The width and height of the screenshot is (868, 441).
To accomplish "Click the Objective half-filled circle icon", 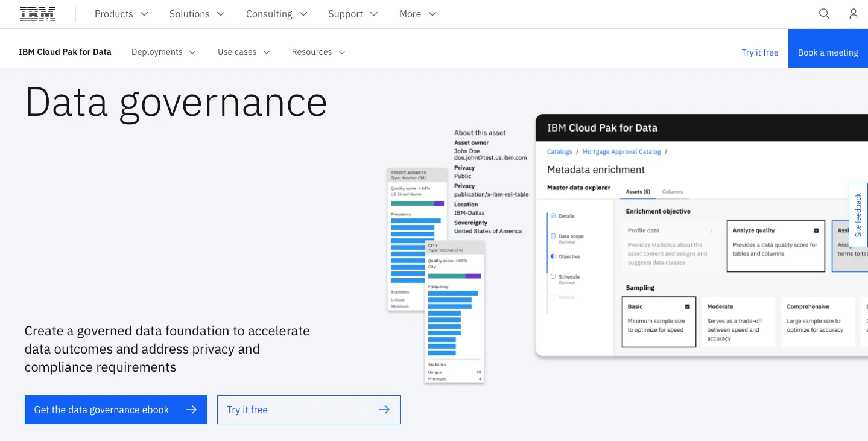I will coord(553,256).
